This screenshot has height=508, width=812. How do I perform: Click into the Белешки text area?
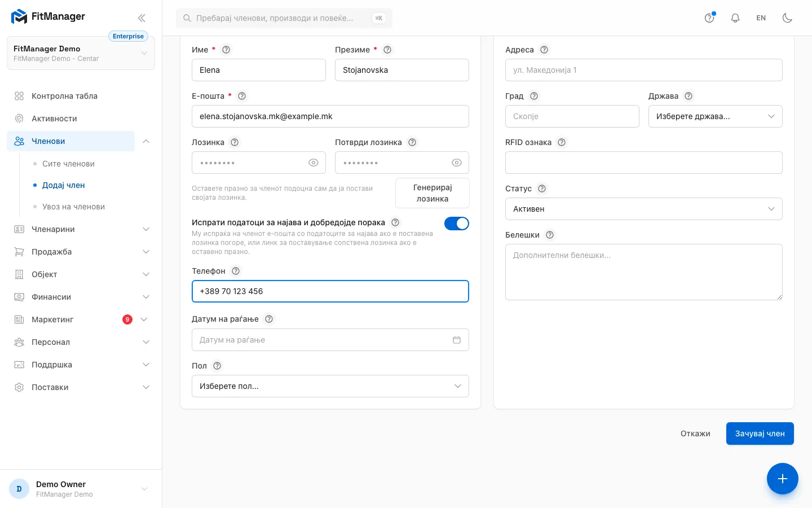[643, 272]
